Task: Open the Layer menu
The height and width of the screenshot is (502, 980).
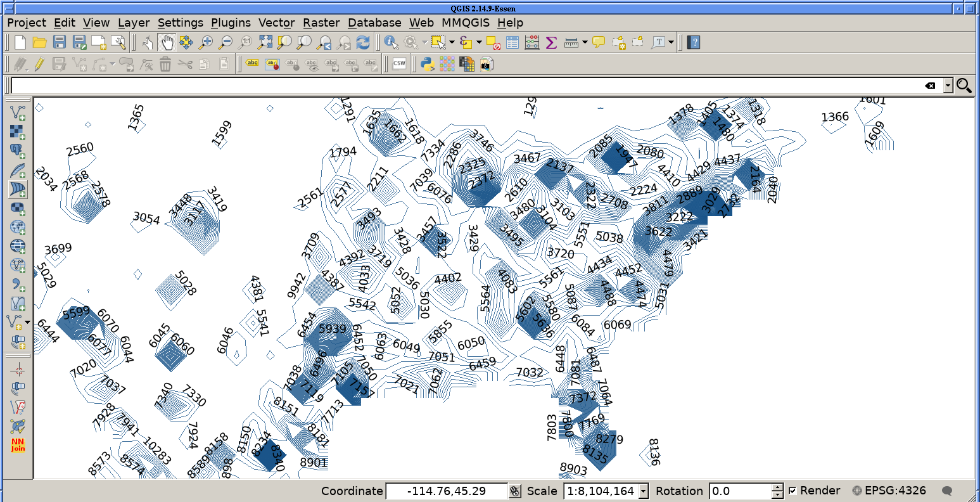Action: (x=134, y=23)
